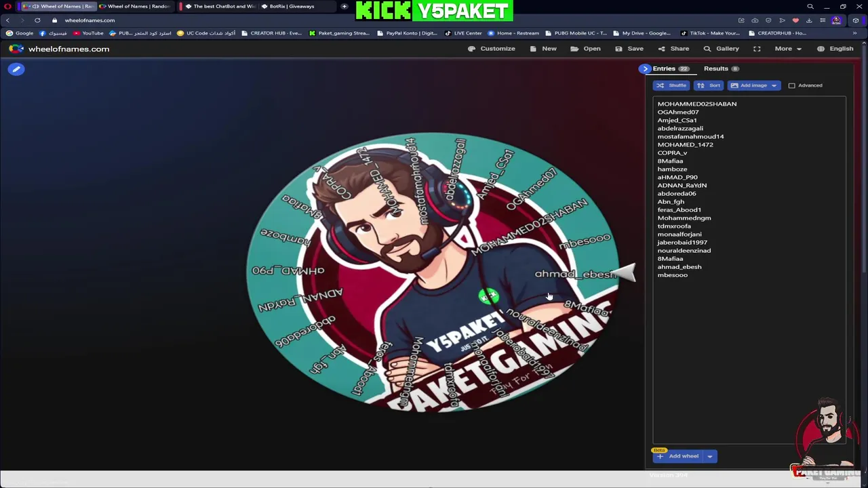Click the aHMAD_P90 entry line
The height and width of the screenshot is (488, 868).
pyautogui.click(x=677, y=177)
